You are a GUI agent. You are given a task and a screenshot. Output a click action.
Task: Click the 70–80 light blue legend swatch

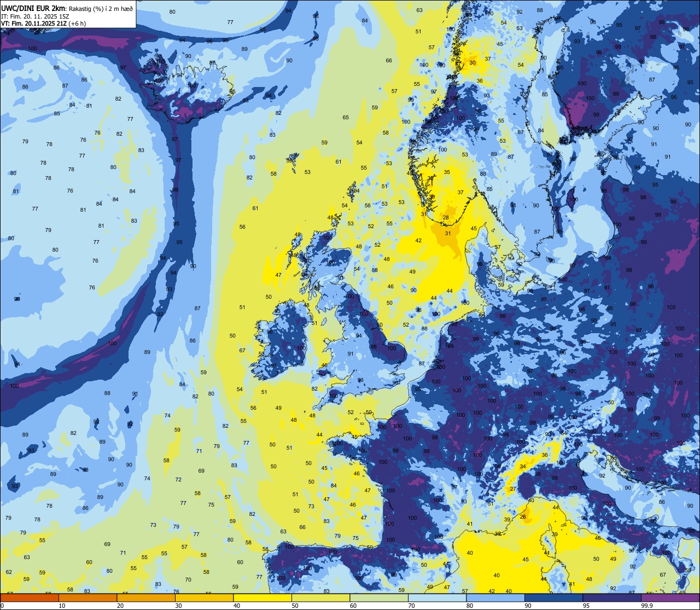tap(437, 597)
